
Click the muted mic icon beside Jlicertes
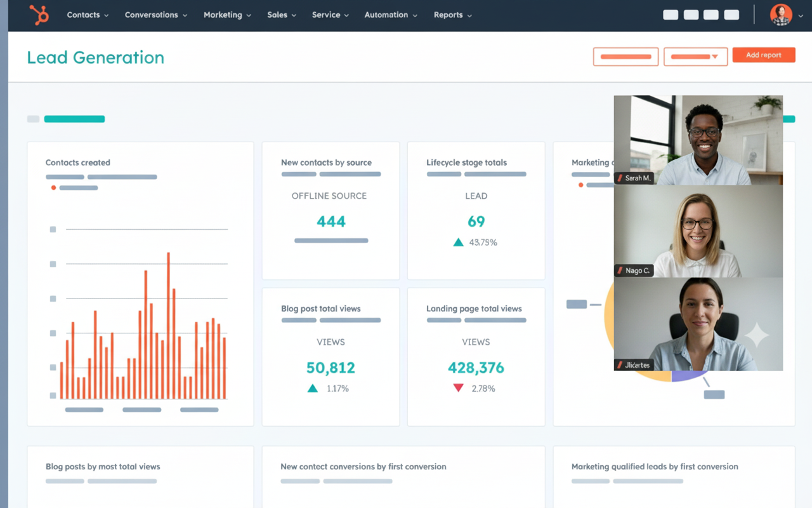click(620, 365)
